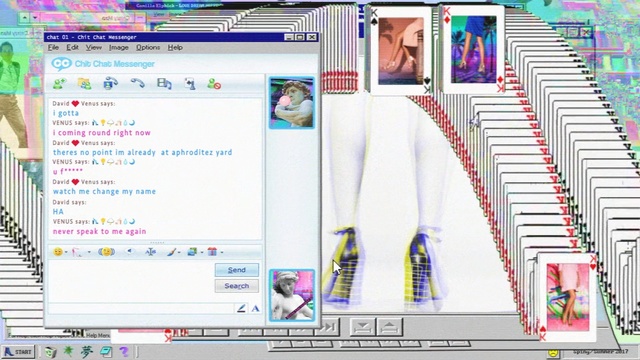Click the eject up-arrow button below legs image
The image size is (640, 360).
(x=389, y=327)
